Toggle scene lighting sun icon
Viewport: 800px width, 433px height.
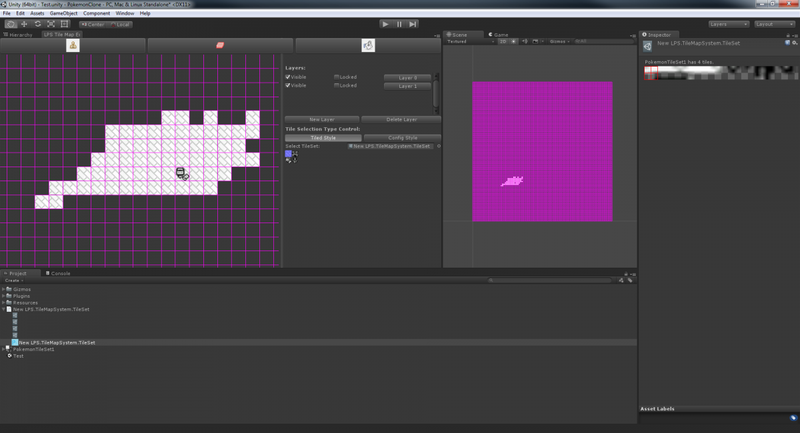(x=514, y=41)
